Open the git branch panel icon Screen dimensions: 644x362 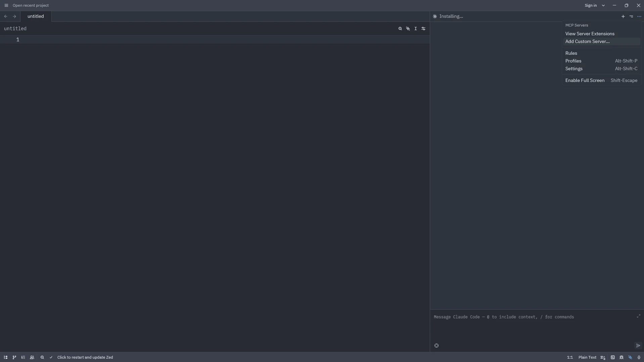(14, 357)
